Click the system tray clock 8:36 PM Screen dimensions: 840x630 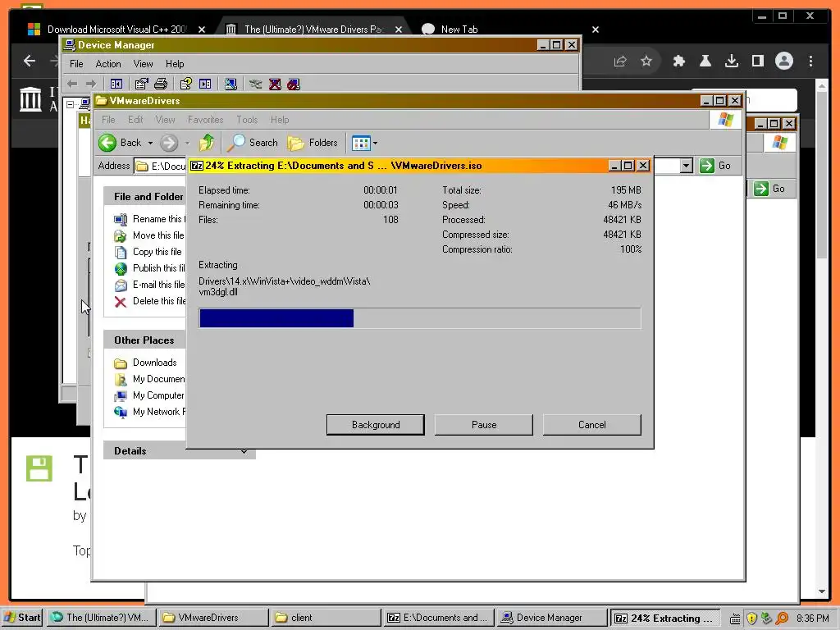click(x=812, y=619)
